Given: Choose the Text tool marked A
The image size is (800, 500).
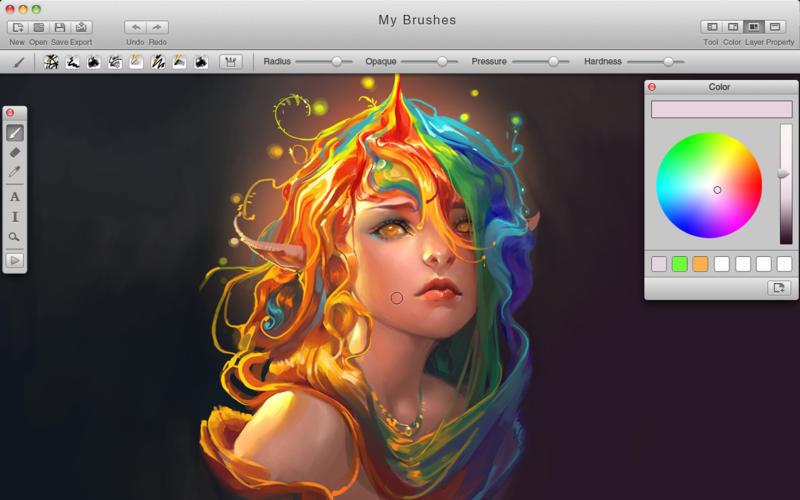Looking at the screenshot, I should pyautogui.click(x=15, y=197).
